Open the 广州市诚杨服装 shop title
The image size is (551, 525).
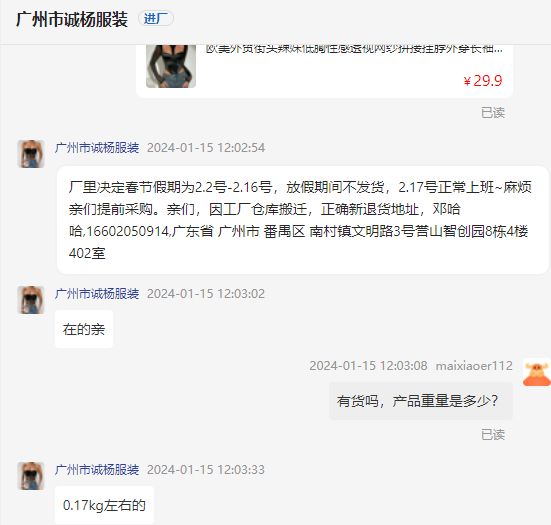72,19
